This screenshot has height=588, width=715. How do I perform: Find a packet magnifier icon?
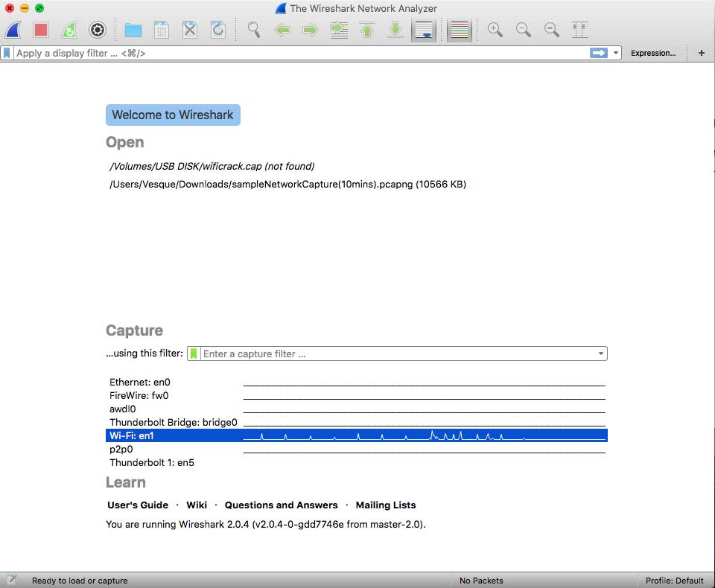tap(254, 30)
